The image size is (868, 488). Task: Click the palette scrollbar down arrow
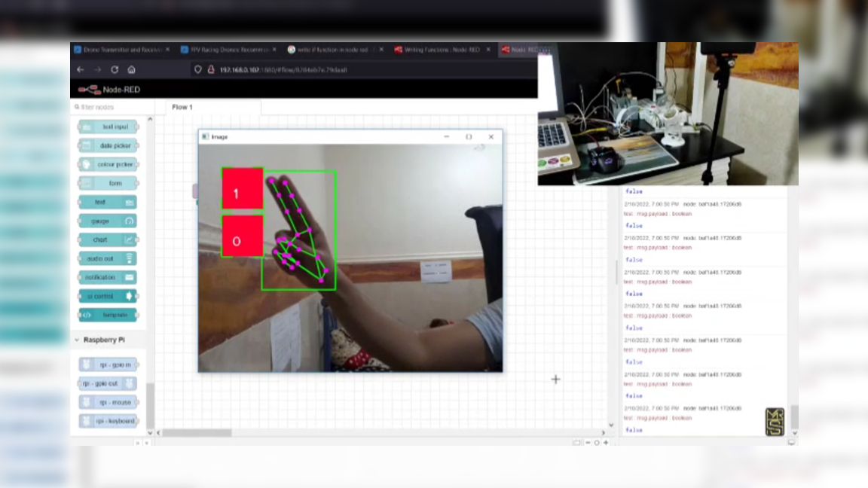pos(150,432)
